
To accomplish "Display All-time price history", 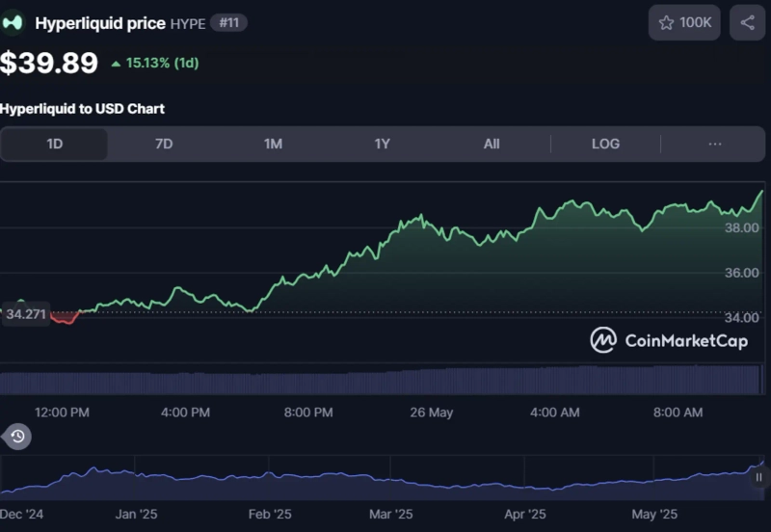I will (x=492, y=144).
